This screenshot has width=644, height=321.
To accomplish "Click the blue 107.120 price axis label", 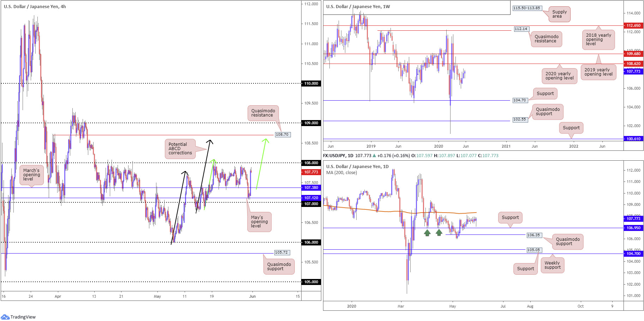I will (x=311, y=198).
